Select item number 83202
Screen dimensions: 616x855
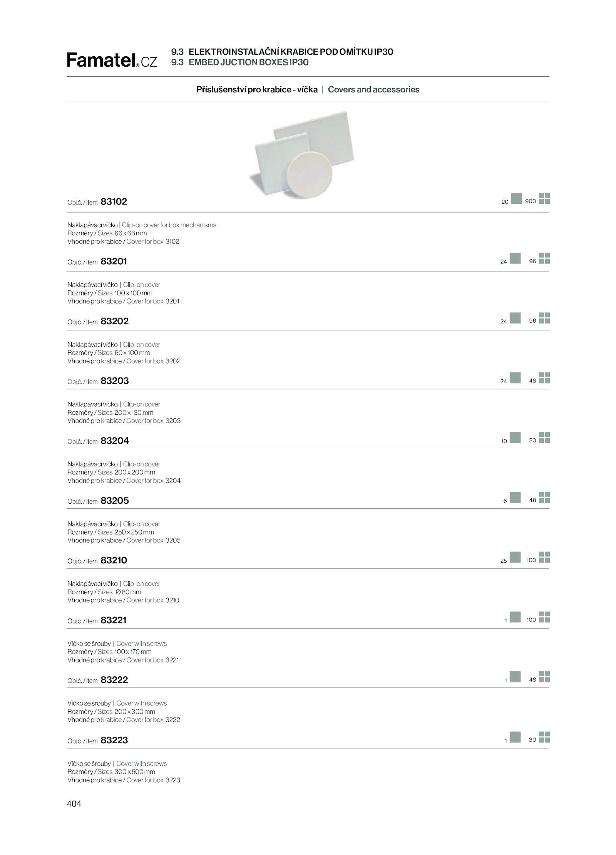click(114, 321)
